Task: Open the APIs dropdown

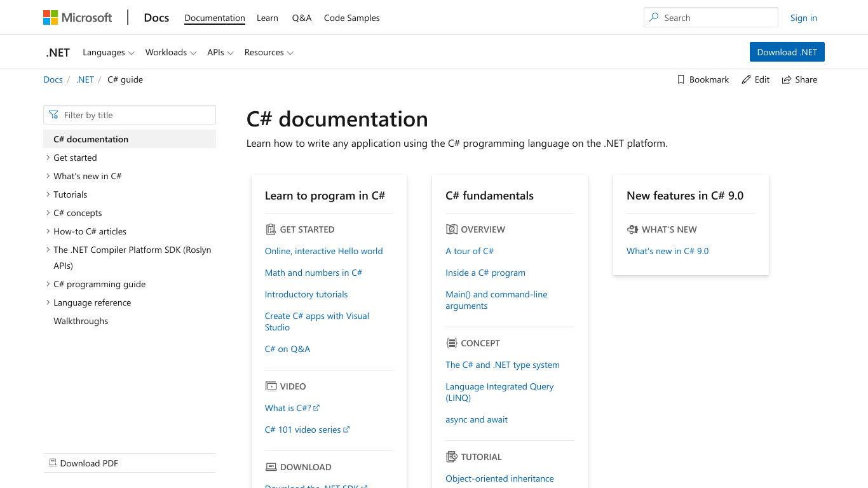Action: [x=220, y=53]
